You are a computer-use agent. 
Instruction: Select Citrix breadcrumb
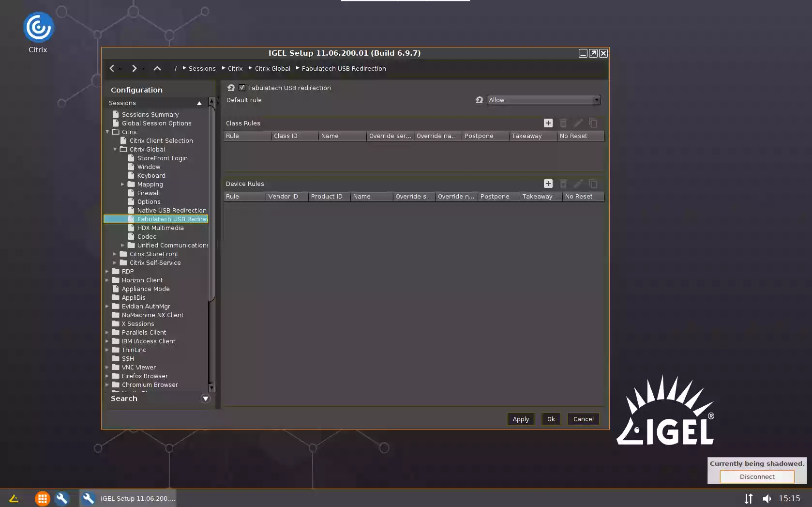[x=235, y=68]
